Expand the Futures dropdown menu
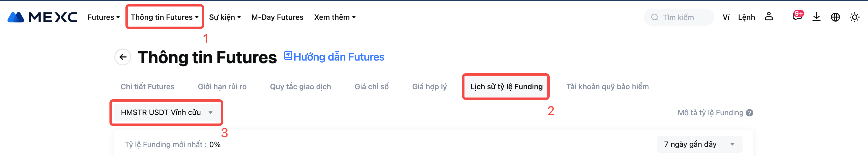This screenshot has height=156, width=868. click(104, 17)
